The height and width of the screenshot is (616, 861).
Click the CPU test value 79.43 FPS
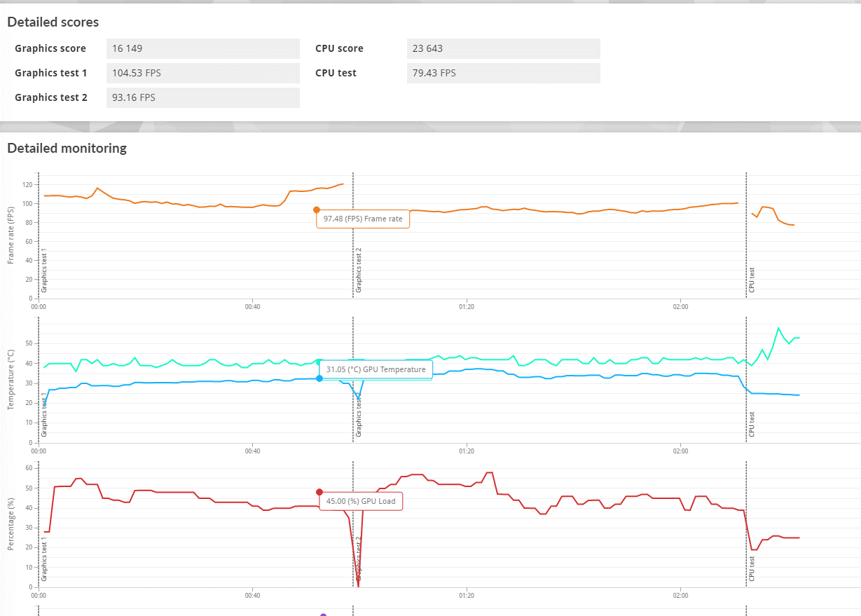click(503, 73)
